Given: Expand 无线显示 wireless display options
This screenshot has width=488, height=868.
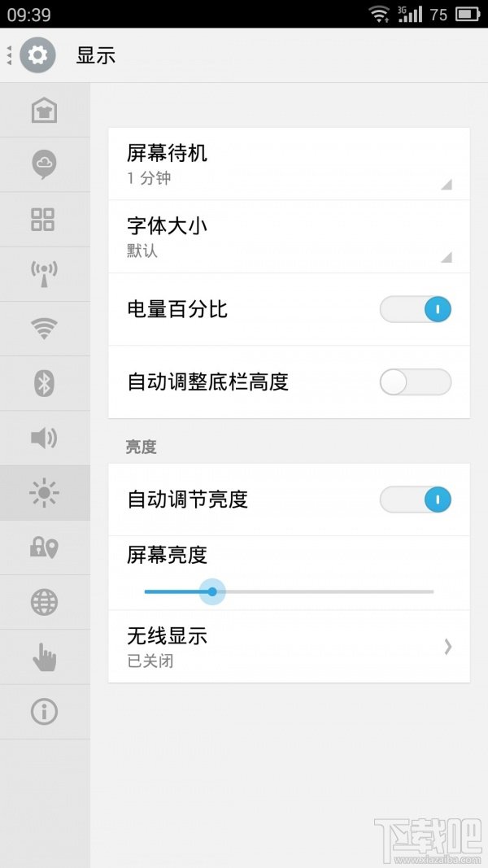Looking at the screenshot, I should (289, 647).
